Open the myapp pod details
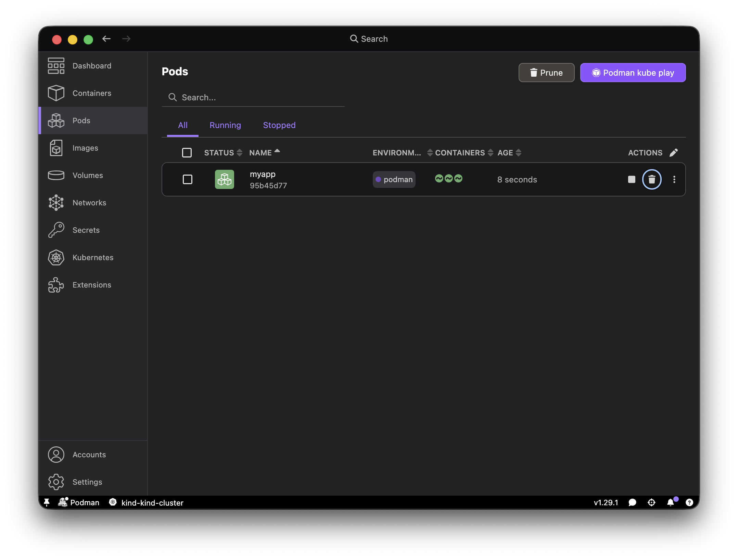Image resolution: width=738 pixels, height=560 pixels. click(x=263, y=174)
